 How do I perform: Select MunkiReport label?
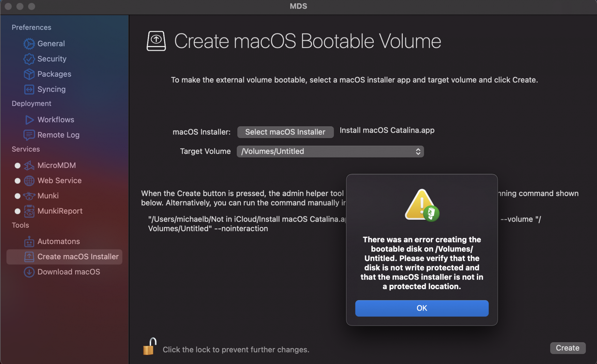60,211
